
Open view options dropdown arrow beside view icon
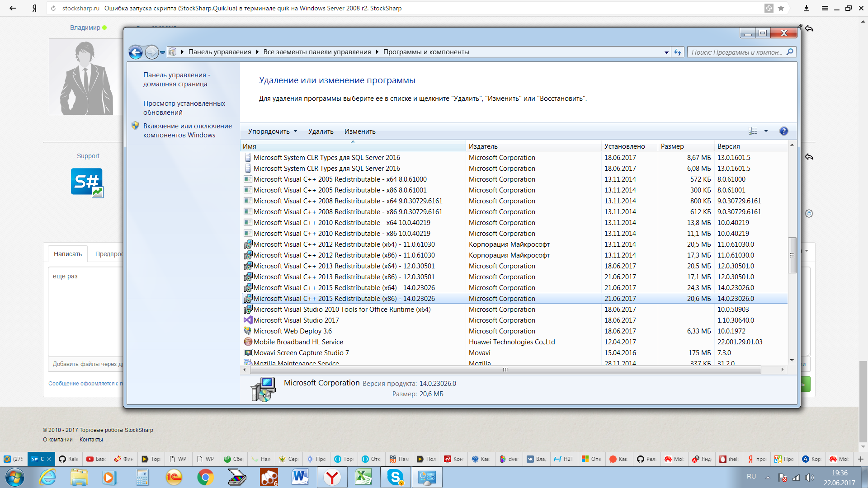coord(766,131)
